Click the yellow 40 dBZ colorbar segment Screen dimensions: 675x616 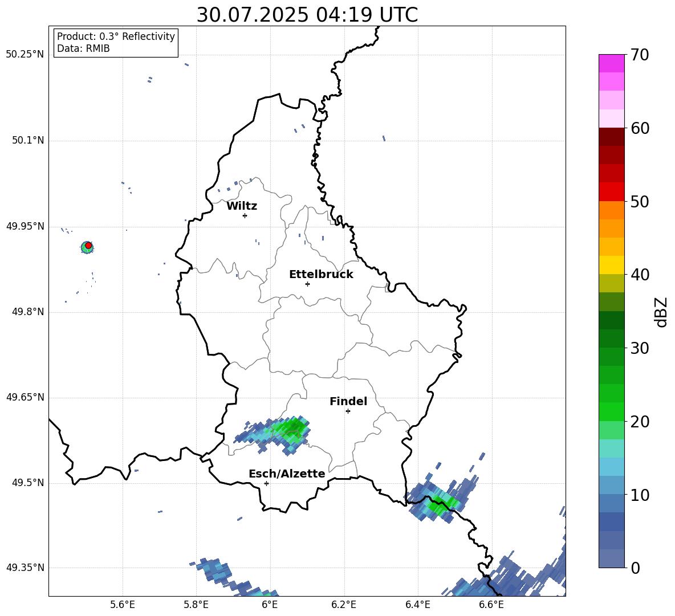pyautogui.click(x=611, y=265)
